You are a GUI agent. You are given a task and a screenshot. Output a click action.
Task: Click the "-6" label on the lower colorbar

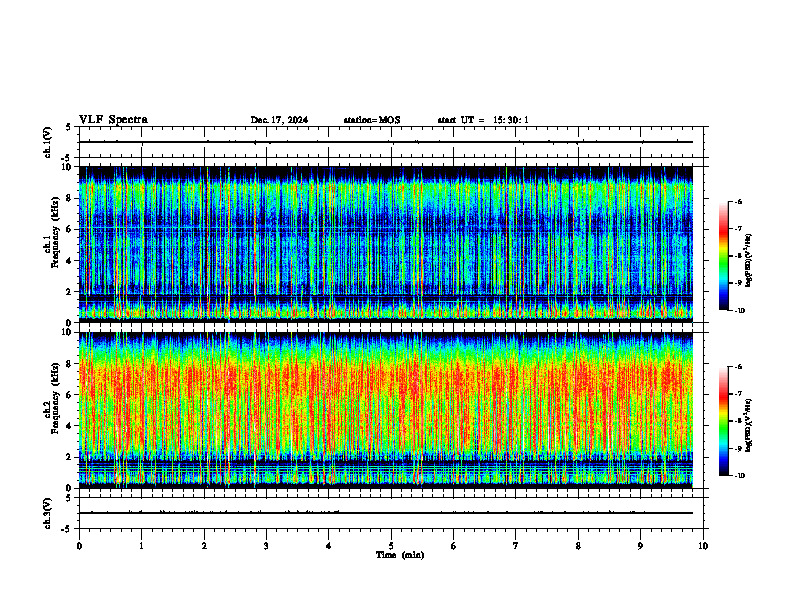pos(738,367)
